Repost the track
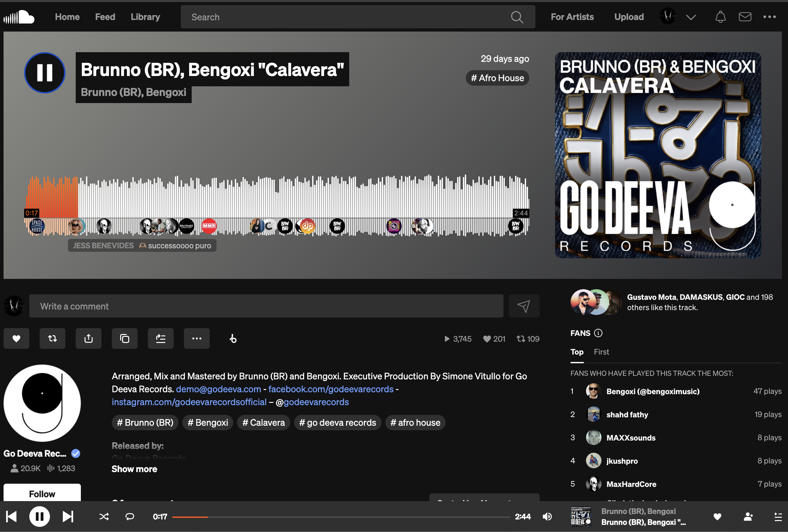Viewport: 788px width, 532px height. pyautogui.click(x=53, y=338)
